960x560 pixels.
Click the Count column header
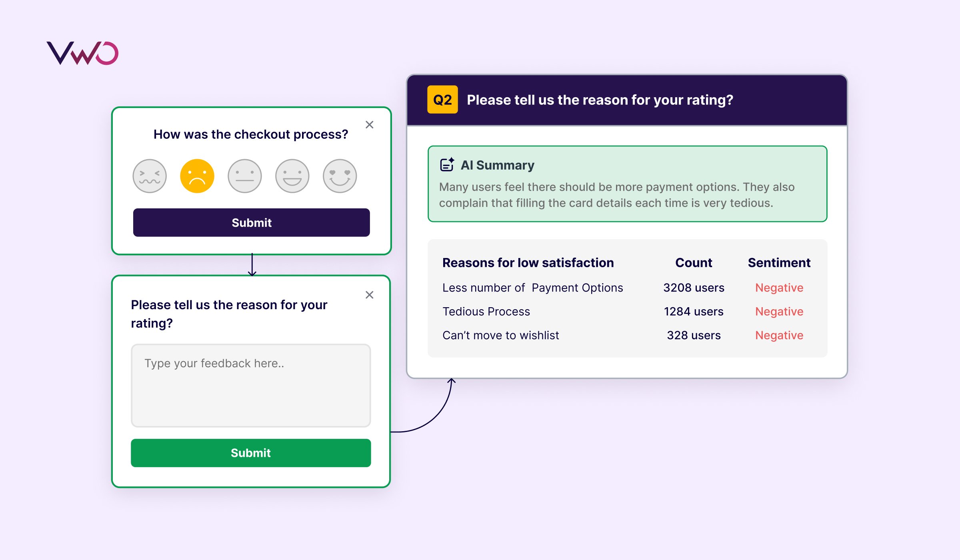coord(694,263)
